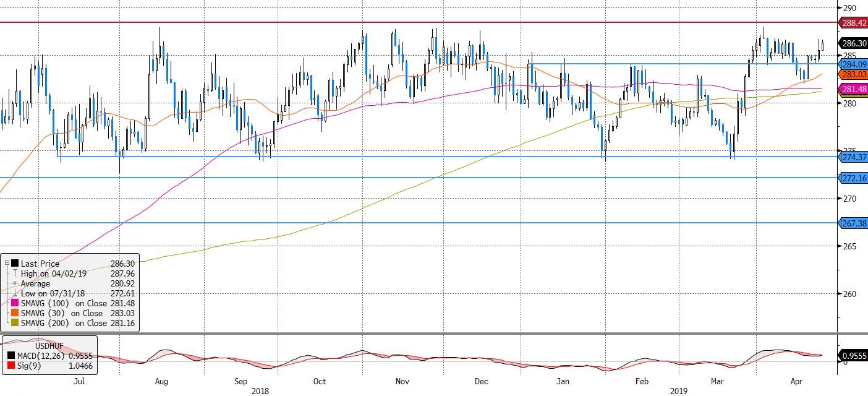Click the Low marker icon in legend

pos(15,293)
